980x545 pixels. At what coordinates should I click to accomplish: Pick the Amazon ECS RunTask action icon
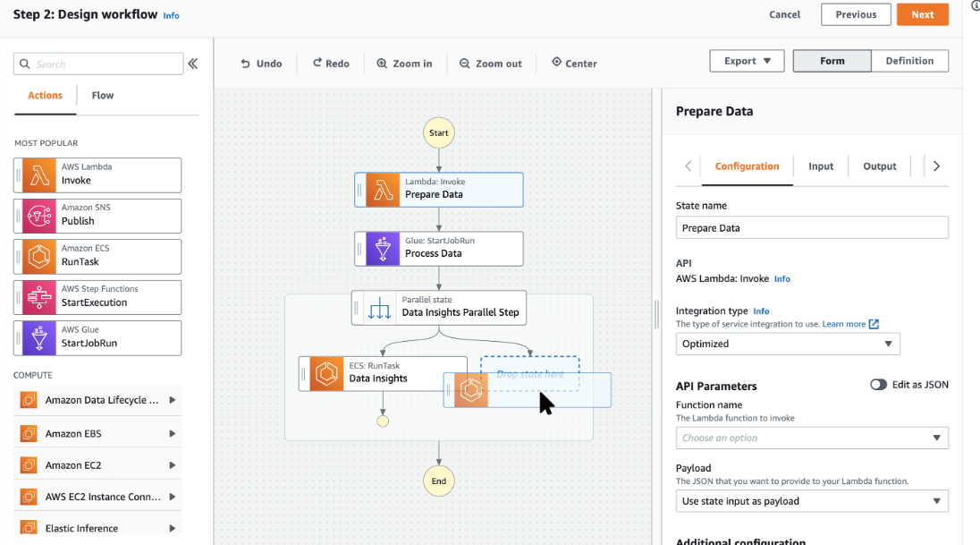tap(38, 257)
